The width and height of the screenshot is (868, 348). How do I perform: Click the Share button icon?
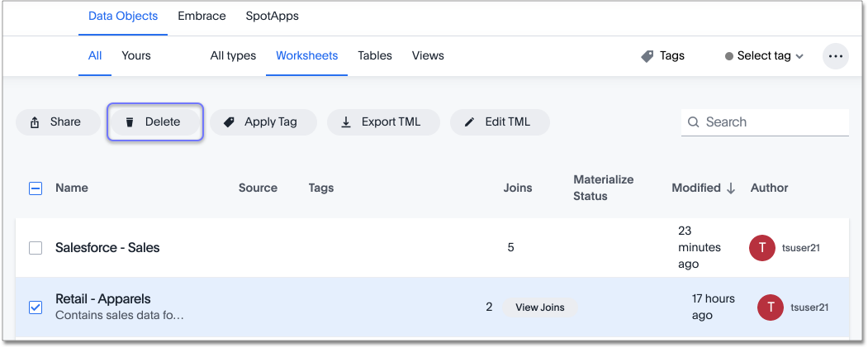pyautogui.click(x=36, y=122)
